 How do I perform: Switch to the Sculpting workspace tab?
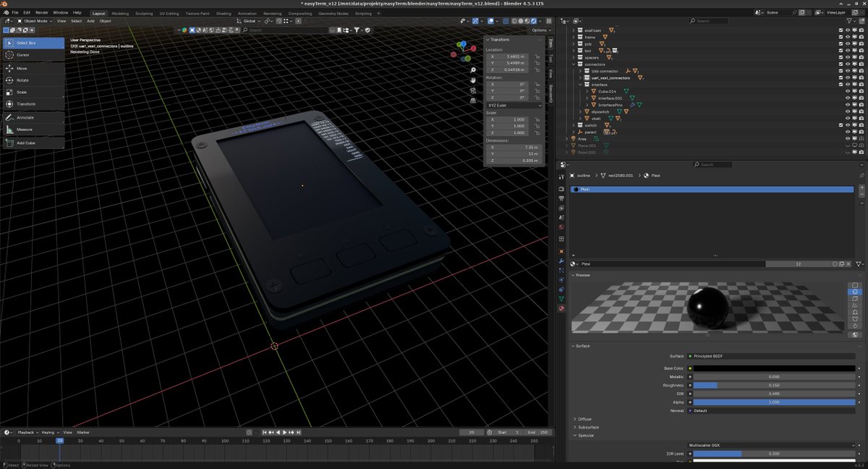coord(144,13)
